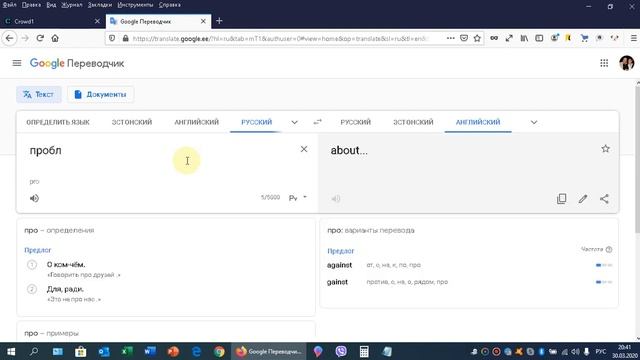Select Русский as target language
640x360 pixels.
point(356,122)
